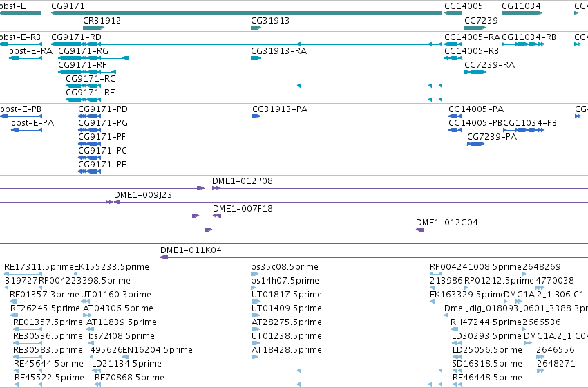The height and width of the screenshot is (388, 588).
Task: Select EST UT01160.3prime
Action: coord(86,302)
